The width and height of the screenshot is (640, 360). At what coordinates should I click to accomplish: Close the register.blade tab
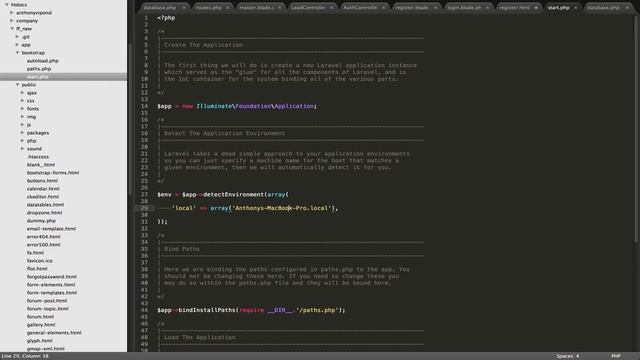[436, 7]
